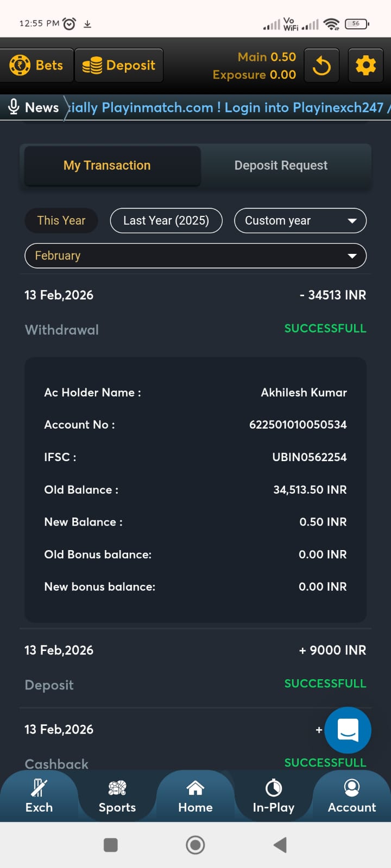This screenshot has height=868, width=391.
Task: Select the This Year filter
Action: (61, 221)
